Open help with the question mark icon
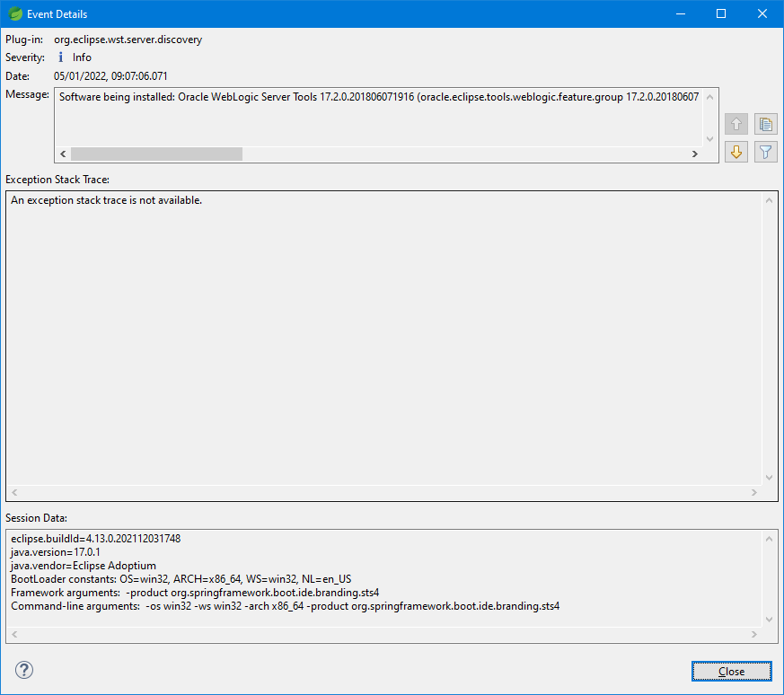The height and width of the screenshot is (695, 784). [24, 670]
